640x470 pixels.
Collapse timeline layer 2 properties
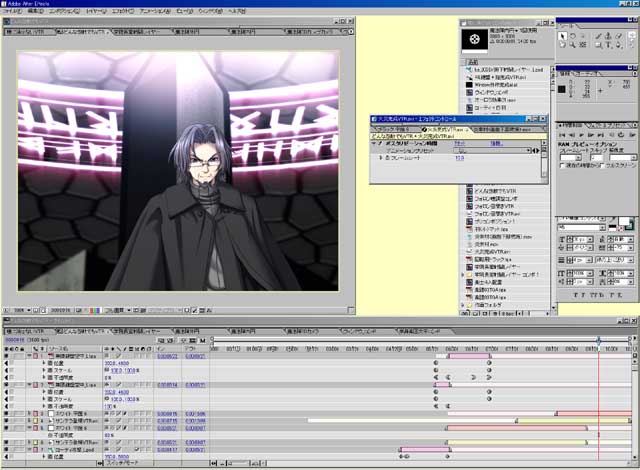[29, 385]
